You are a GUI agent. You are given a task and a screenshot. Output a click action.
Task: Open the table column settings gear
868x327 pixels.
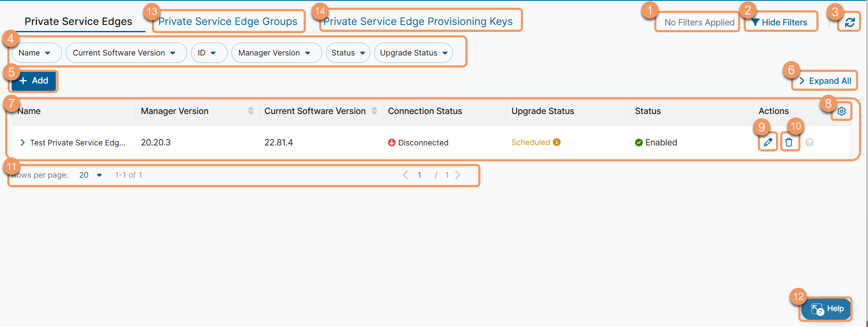tap(841, 111)
